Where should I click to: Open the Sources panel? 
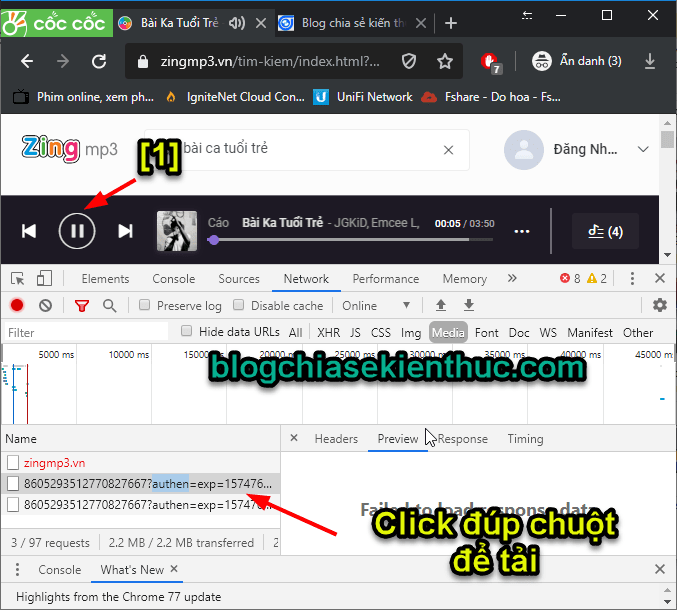(239, 279)
